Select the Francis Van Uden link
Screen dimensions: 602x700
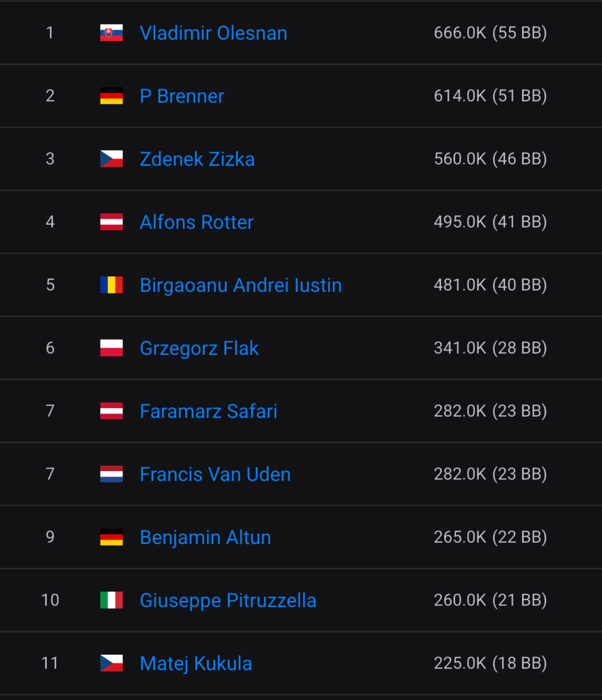(x=215, y=474)
